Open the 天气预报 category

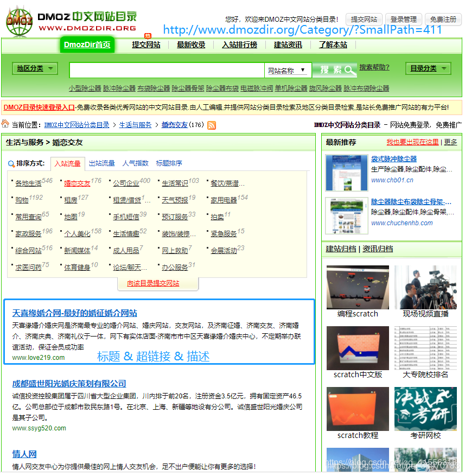click(175, 200)
